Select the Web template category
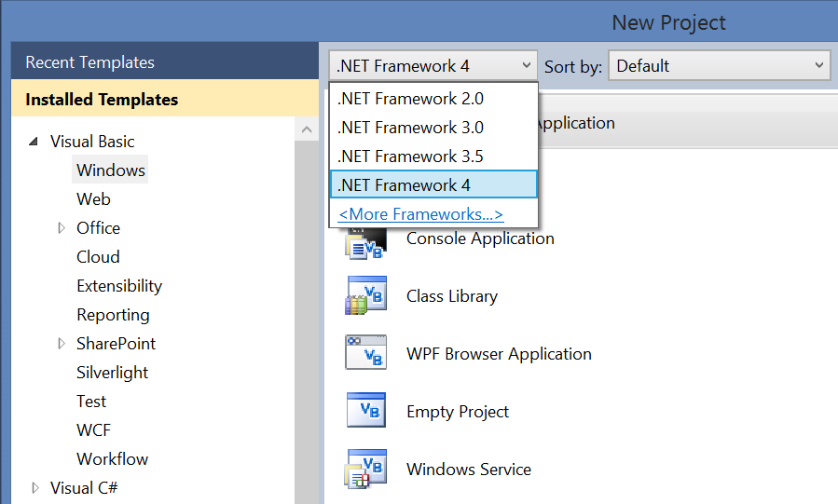The width and height of the screenshot is (838, 504). click(93, 199)
